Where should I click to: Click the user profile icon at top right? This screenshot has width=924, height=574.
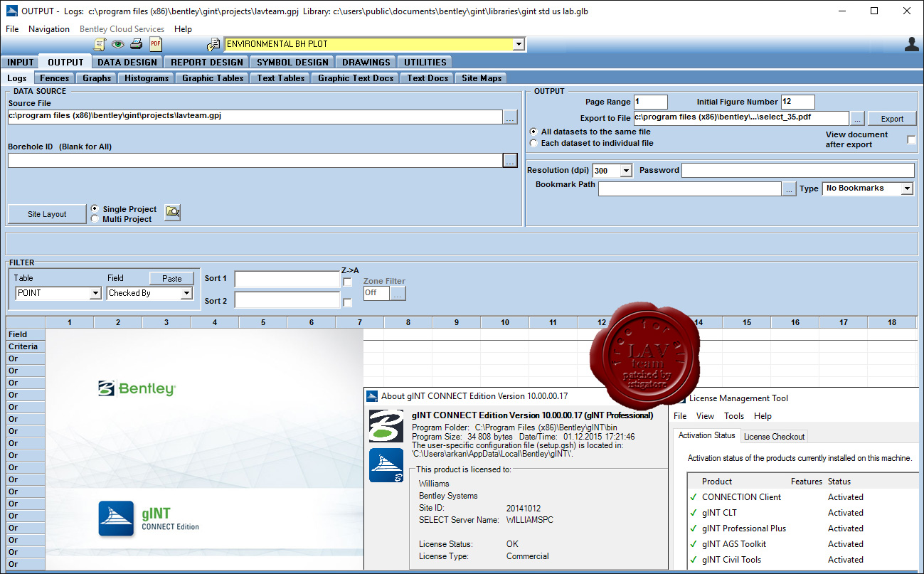pyautogui.click(x=911, y=45)
